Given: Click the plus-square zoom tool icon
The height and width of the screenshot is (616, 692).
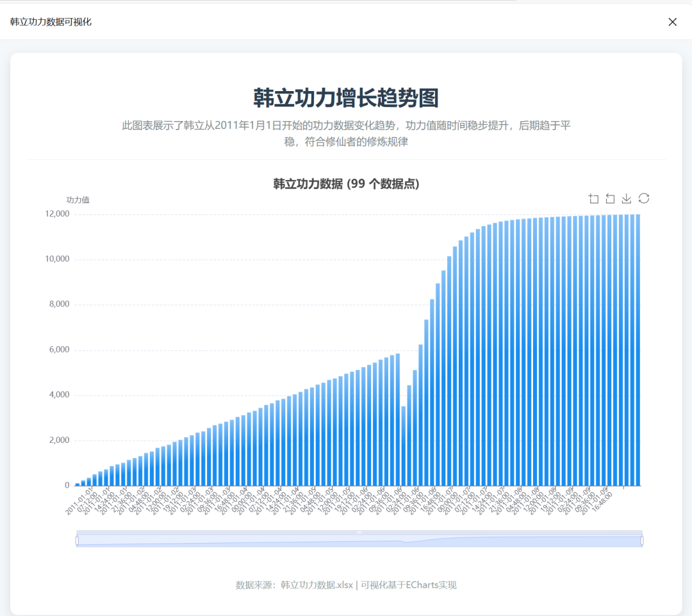Looking at the screenshot, I should pos(593,199).
